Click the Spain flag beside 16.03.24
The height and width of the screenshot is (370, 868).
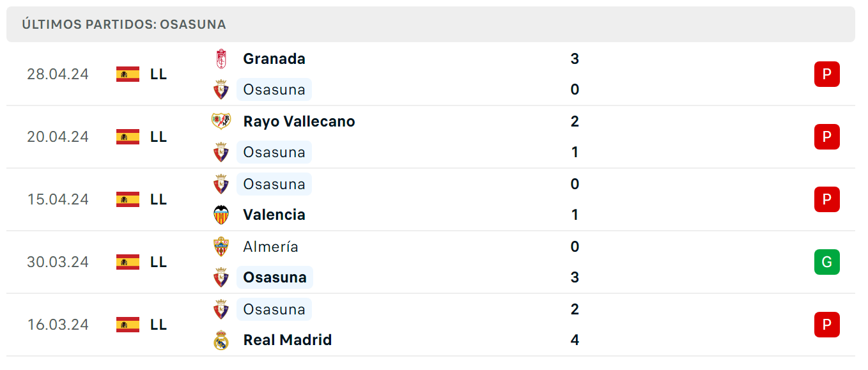click(x=128, y=325)
